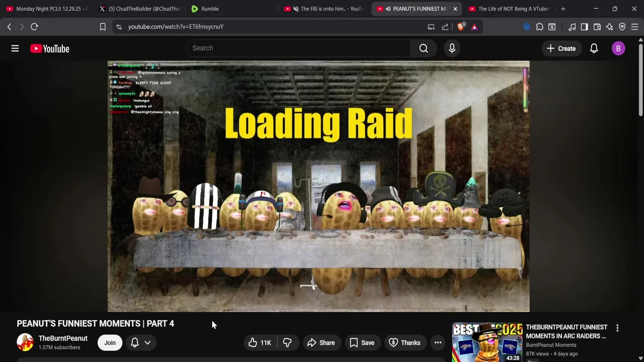Click the Loading Raid video player
Image resolution: width=644 pixels, height=362 pixels.
pyautogui.click(x=318, y=187)
